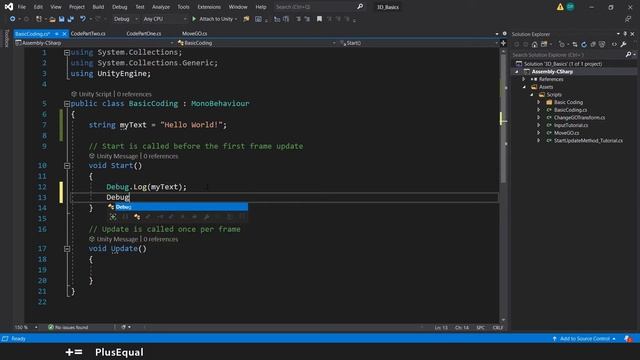Select InputTutorial.cs in Solution Explorer
The image size is (640, 360).
coord(571,125)
